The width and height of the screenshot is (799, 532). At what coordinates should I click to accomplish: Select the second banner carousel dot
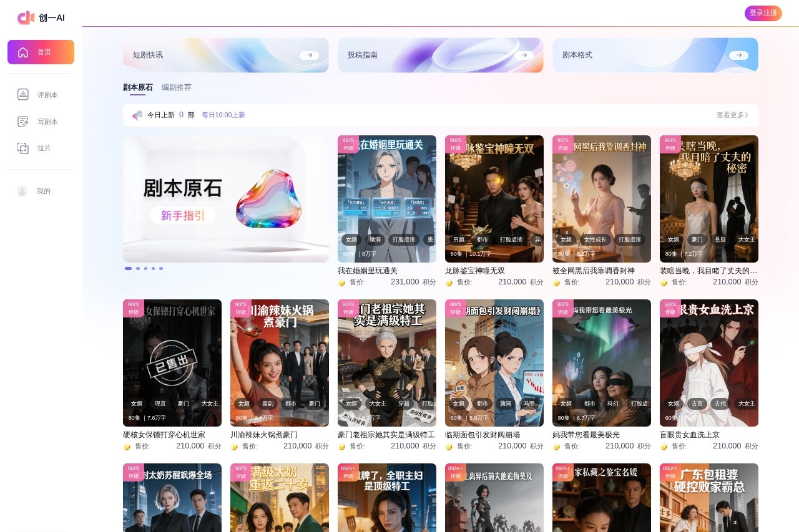[x=137, y=268]
